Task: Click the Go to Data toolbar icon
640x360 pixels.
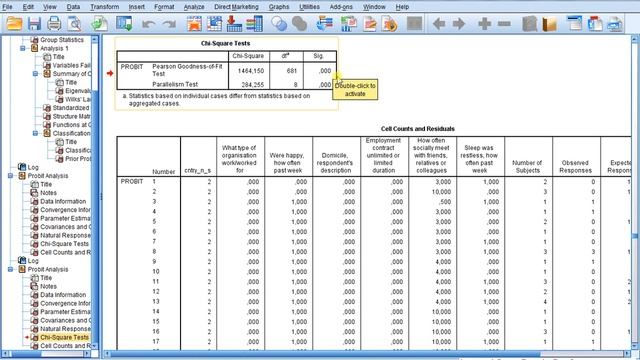Action: pos(194,24)
